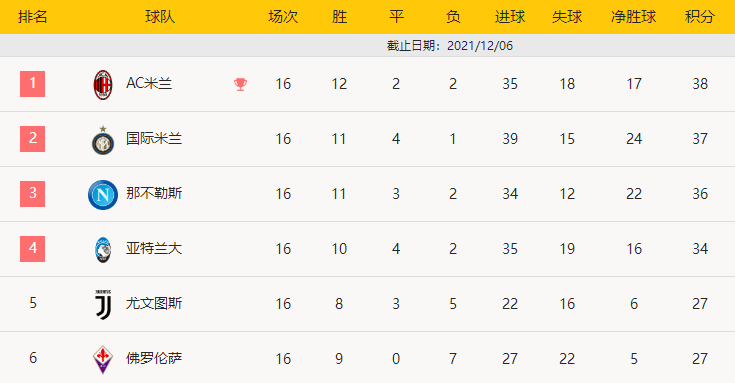Click the 进球 column header
The width and height of the screenshot is (735, 383).
pos(510,17)
